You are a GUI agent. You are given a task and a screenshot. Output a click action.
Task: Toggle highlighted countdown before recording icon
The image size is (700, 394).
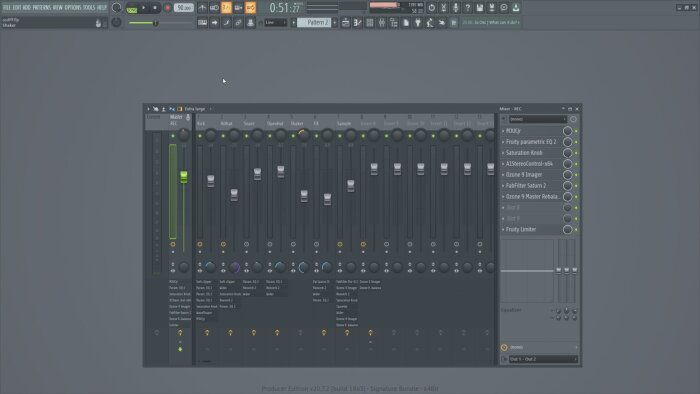coord(226,8)
